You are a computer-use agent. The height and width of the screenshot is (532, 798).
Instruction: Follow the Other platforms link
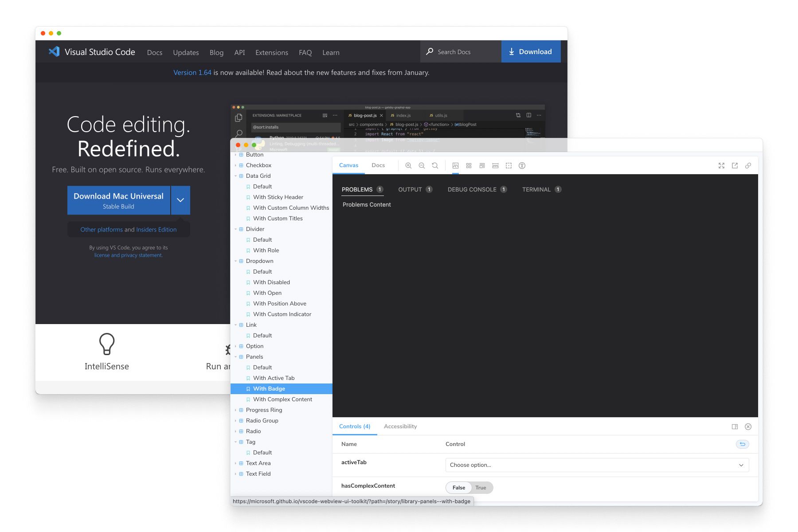[x=102, y=230]
